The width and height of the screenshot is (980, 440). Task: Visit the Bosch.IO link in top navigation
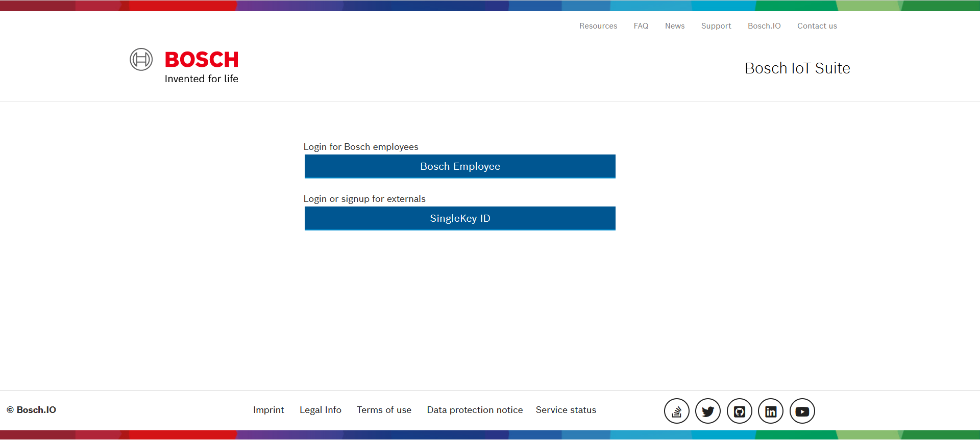pos(764,26)
